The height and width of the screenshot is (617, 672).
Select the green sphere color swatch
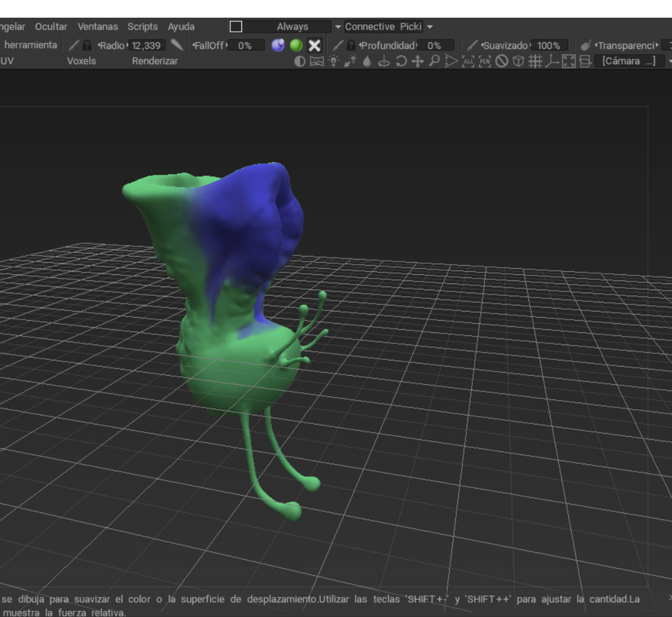(296, 45)
